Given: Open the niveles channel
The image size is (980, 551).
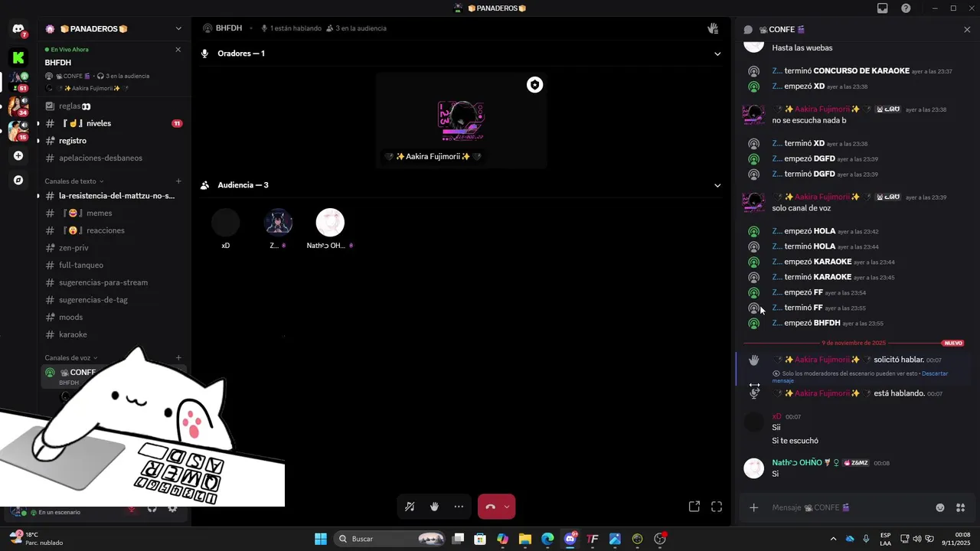Looking at the screenshot, I should pyautogui.click(x=113, y=123).
